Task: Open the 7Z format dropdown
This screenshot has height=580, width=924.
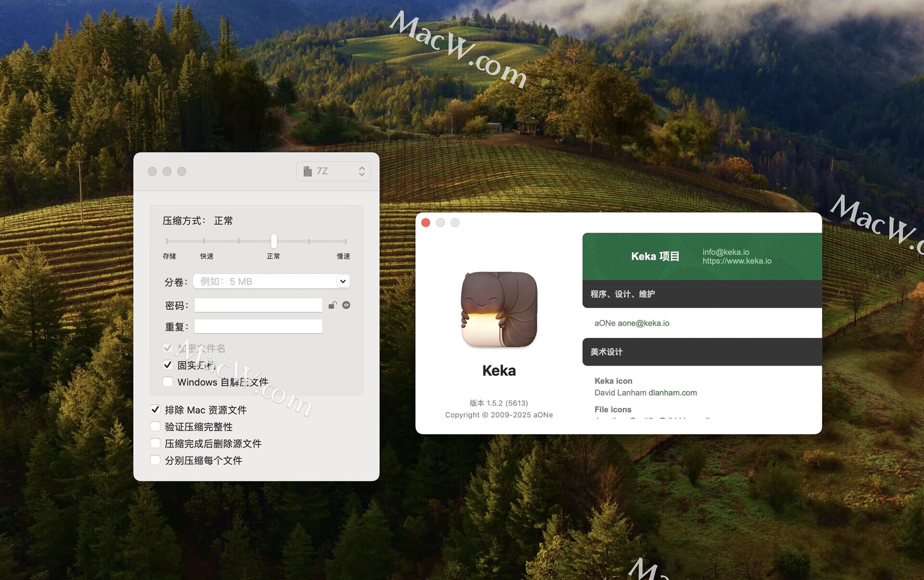Action: 333,171
